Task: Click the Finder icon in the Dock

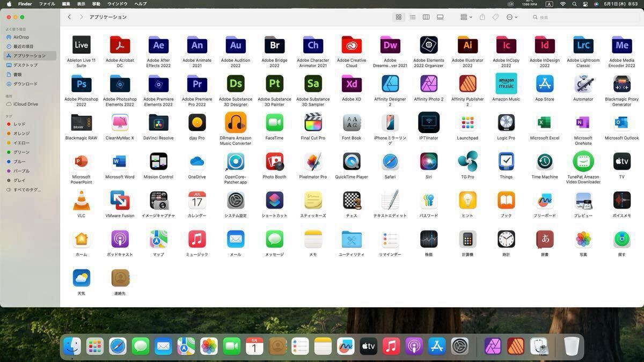Action: click(x=72, y=347)
